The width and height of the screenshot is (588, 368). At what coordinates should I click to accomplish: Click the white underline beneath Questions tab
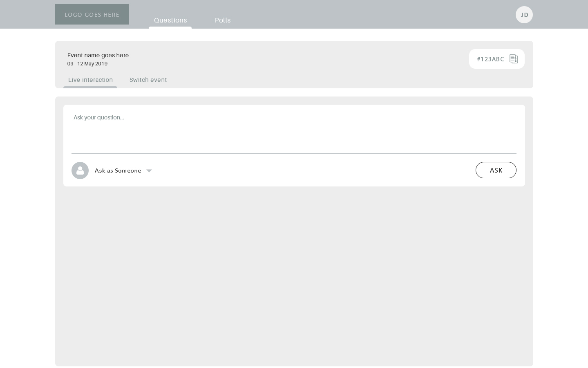coord(170,27)
